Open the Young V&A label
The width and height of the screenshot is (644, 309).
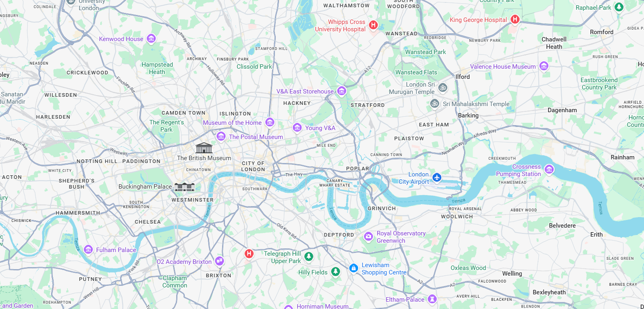(x=320, y=128)
